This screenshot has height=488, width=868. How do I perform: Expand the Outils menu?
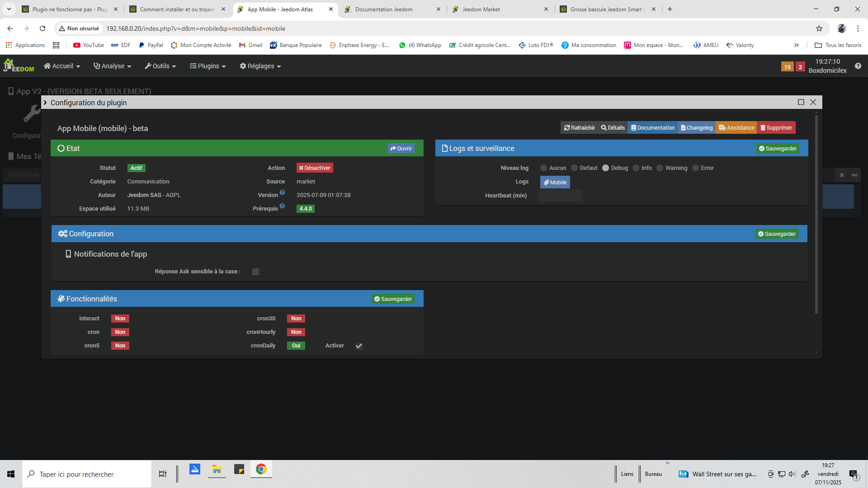[160, 66]
